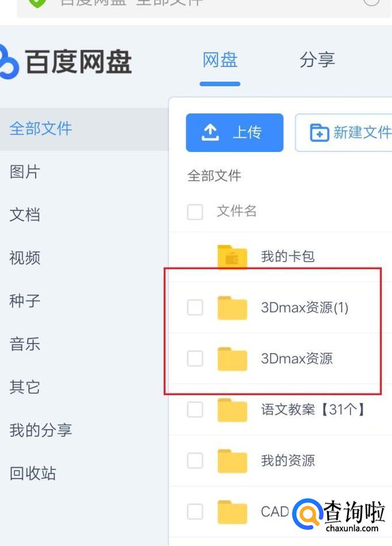Open the 3Dmax资源 folder icon
The width and height of the screenshot is (392, 546).
(x=232, y=359)
